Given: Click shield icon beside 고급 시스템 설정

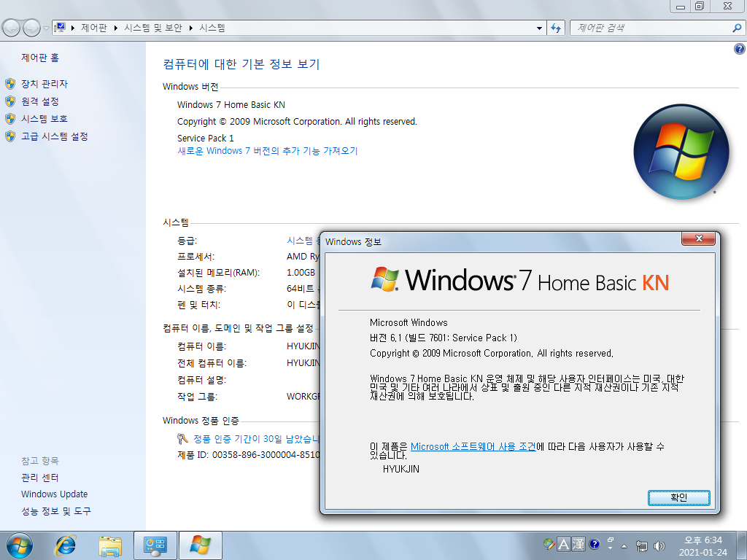Looking at the screenshot, I should [x=10, y=136].
